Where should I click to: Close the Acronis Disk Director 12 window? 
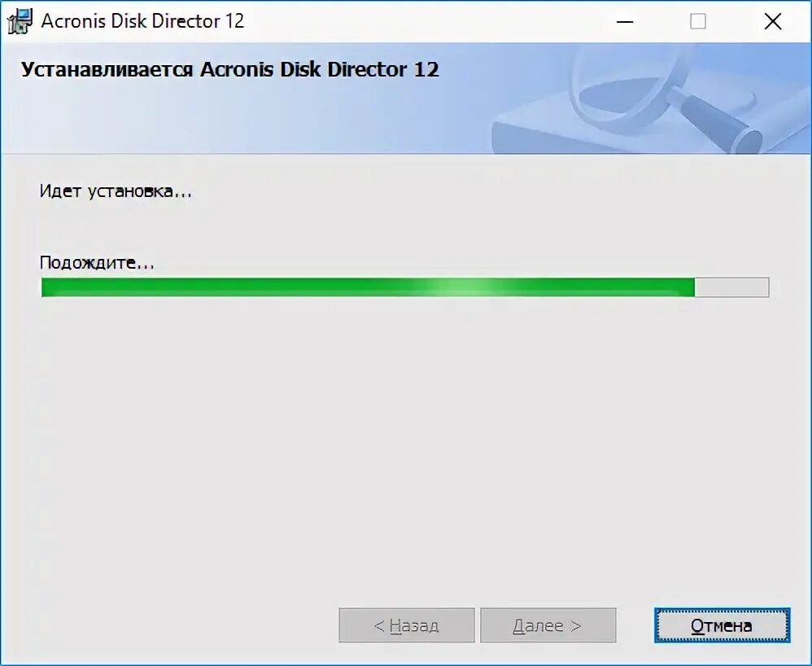point(773,21)
